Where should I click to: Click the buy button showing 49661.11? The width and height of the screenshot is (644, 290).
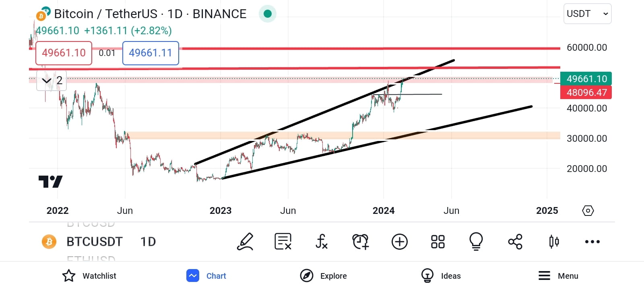pyautogui.click(x=150, y=53)
